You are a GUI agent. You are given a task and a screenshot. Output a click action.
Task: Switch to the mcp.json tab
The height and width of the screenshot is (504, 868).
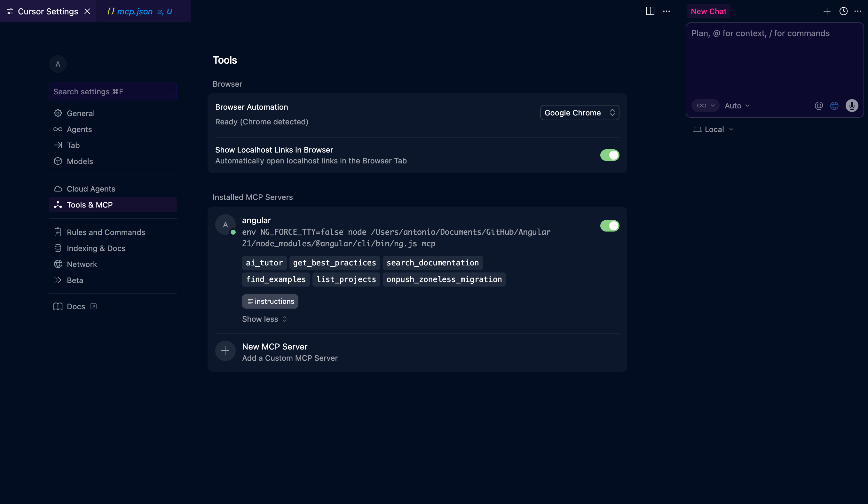[x=135, y=12]
